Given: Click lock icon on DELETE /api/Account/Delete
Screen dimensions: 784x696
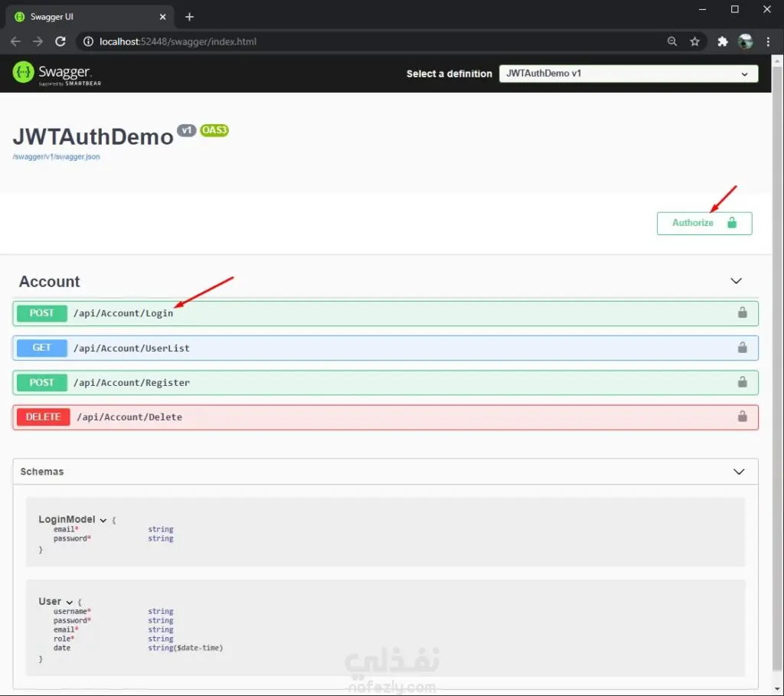Looking at the screenshot, I should tap(743, 416).
